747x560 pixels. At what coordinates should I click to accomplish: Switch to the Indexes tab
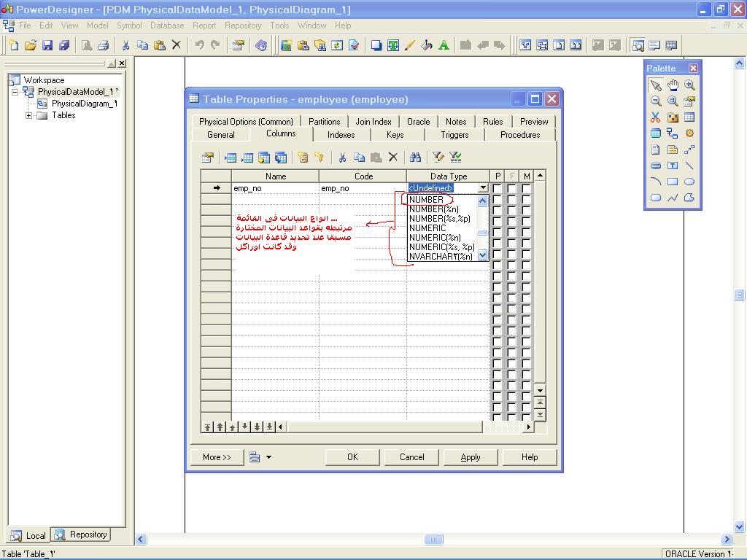pos(341,135)
